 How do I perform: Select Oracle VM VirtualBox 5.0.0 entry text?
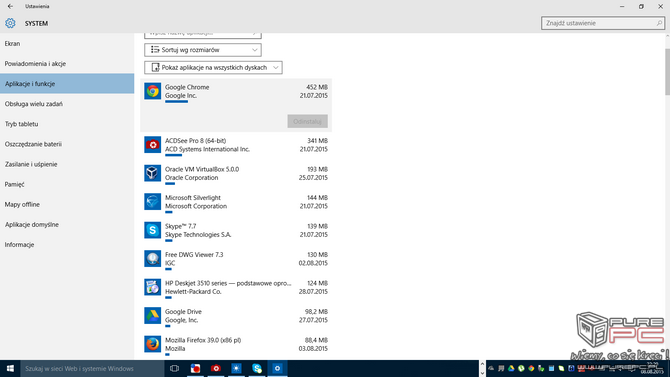click(202, 169)
